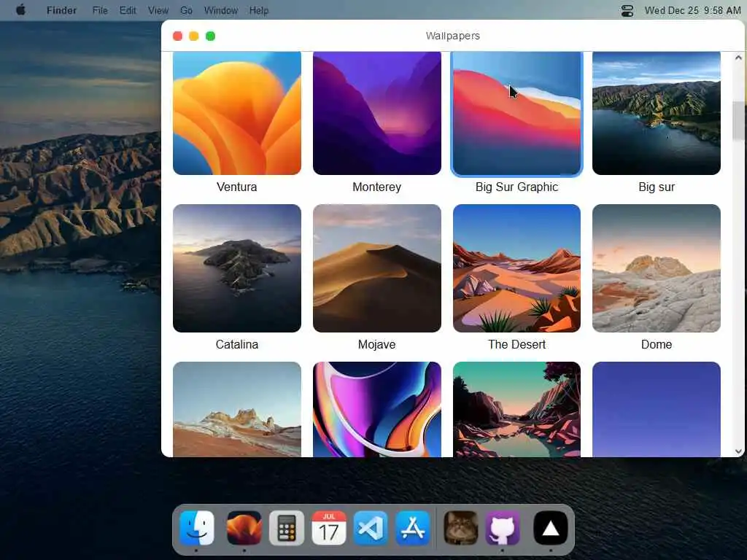Click the Dome label text

tap(657, 344)
